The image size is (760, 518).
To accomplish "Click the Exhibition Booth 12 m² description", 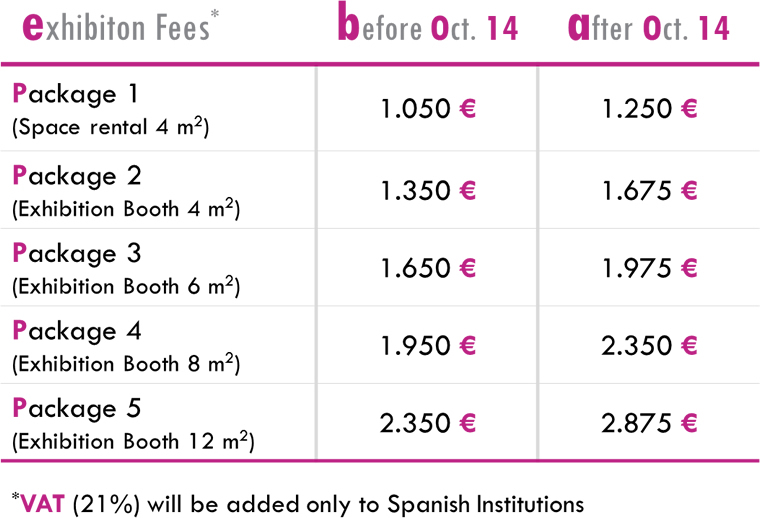I will tap(133, 441).
